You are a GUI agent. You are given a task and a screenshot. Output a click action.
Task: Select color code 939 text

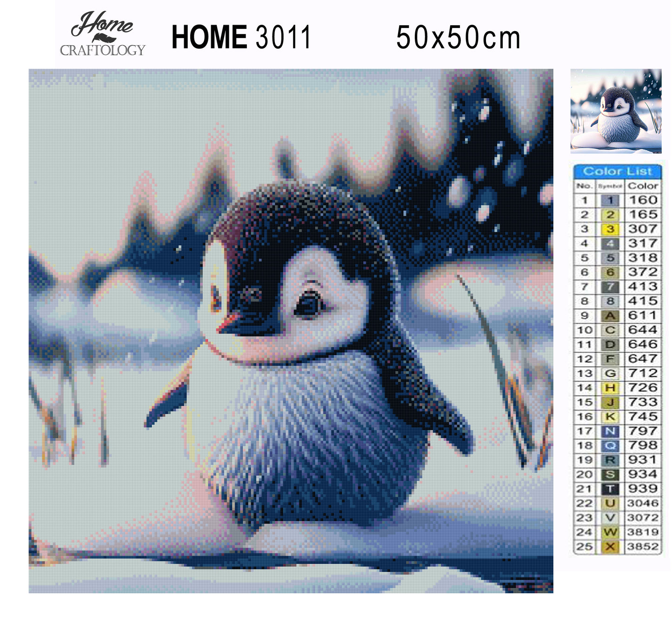[x=643, y=488]
